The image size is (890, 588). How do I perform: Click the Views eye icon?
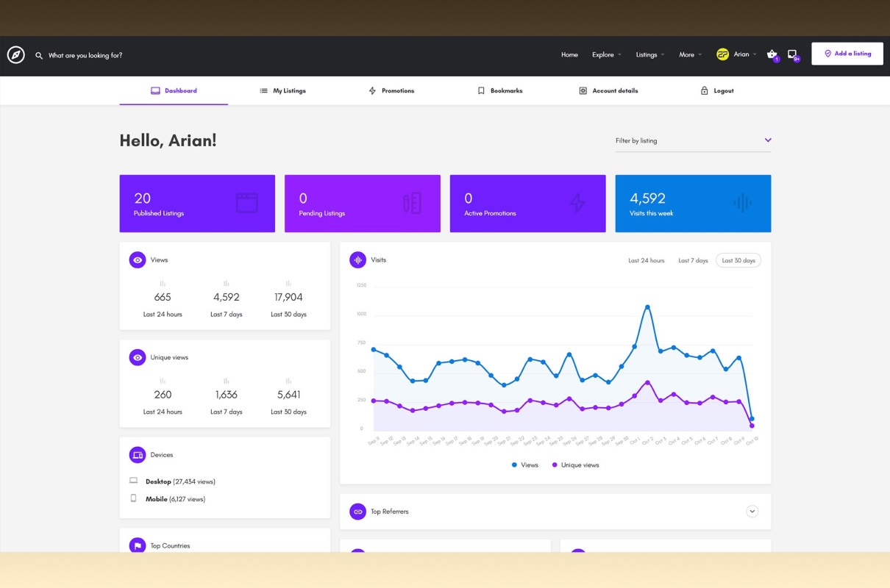138,259
